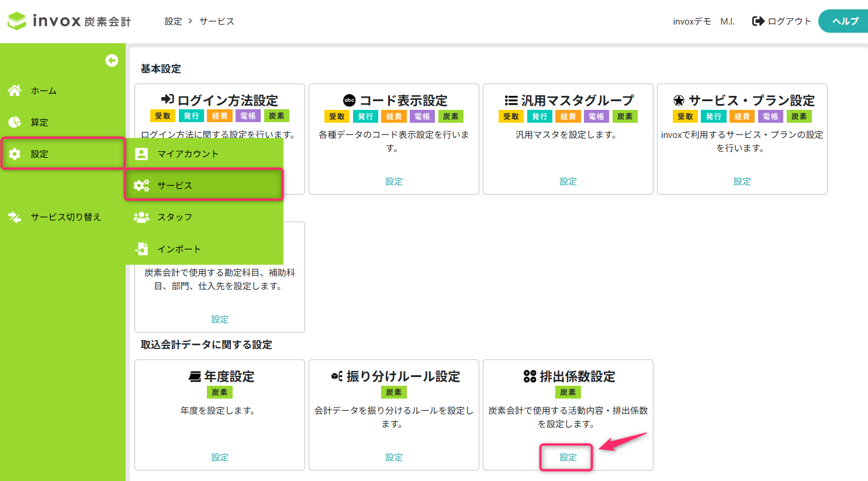Screen dimensions: 868x481
Task: Choose スタッフ from the submenu
Action: coord(175,217)
